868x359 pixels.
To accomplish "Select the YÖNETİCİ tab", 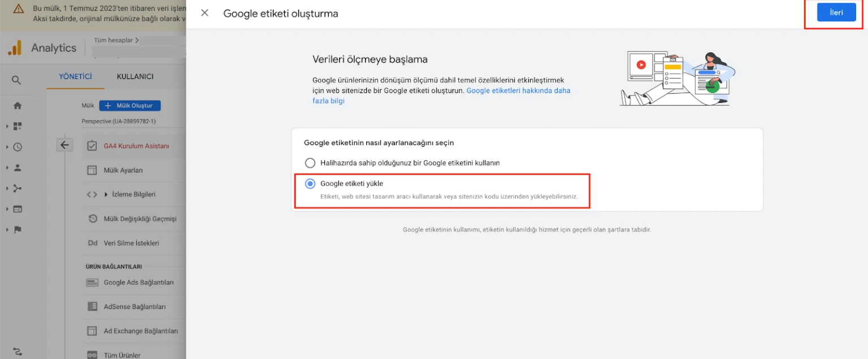I will click(x=75, y=76).
